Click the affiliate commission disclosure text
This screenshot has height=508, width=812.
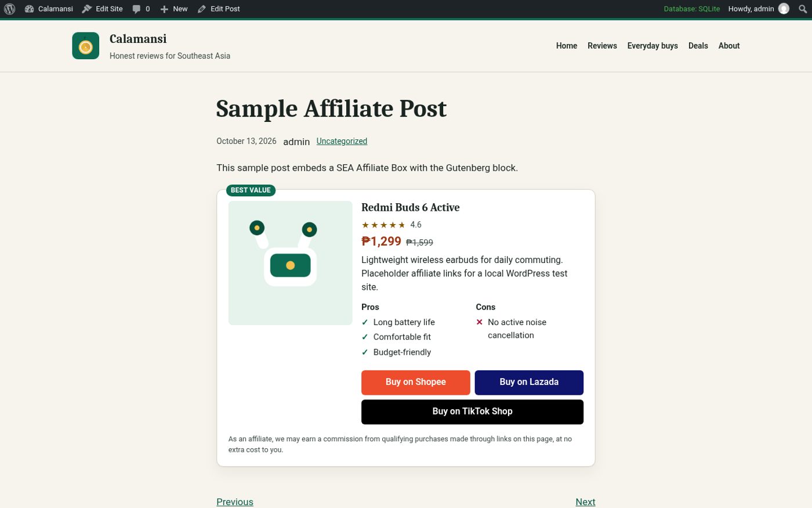(400, 444)
